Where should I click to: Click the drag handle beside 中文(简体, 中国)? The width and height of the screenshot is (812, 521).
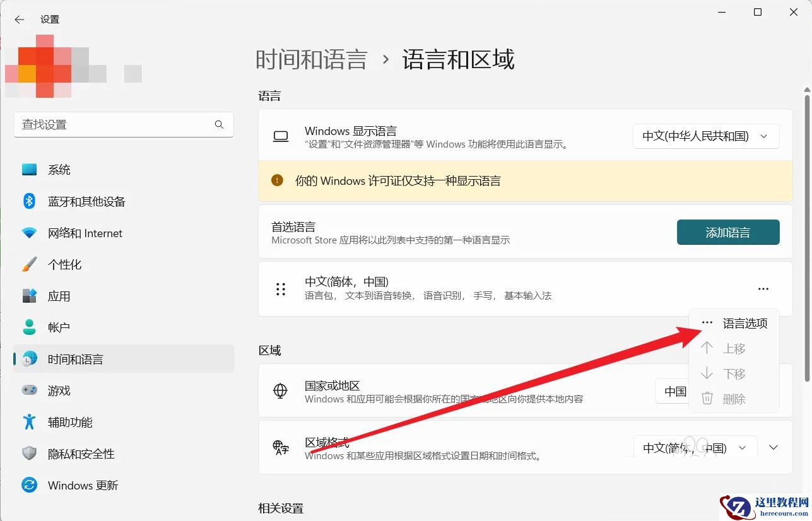click(280, 289)
